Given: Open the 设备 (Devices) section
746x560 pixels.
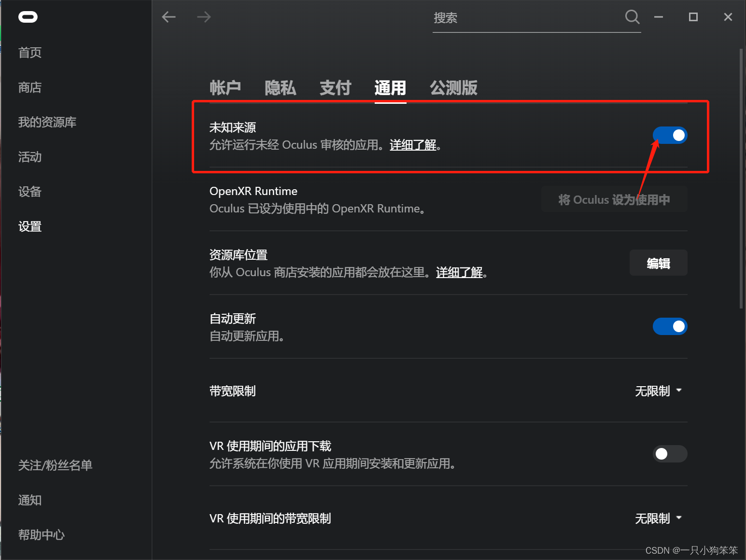Looking at the screenshot, I should pos(29,192).
